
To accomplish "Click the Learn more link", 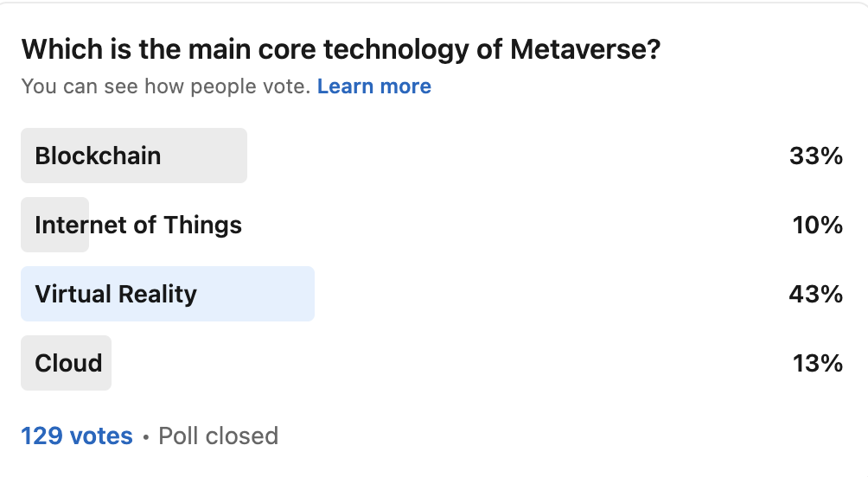I will pyautogui.click(x=373, y=86).
